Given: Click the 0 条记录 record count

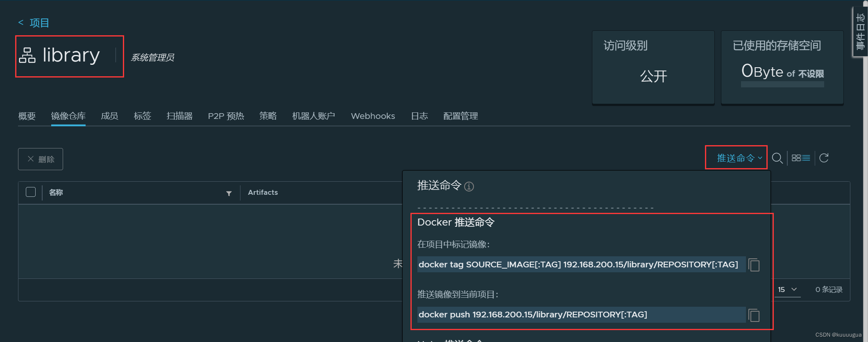Looking at the screenshot, I should 829,290.
